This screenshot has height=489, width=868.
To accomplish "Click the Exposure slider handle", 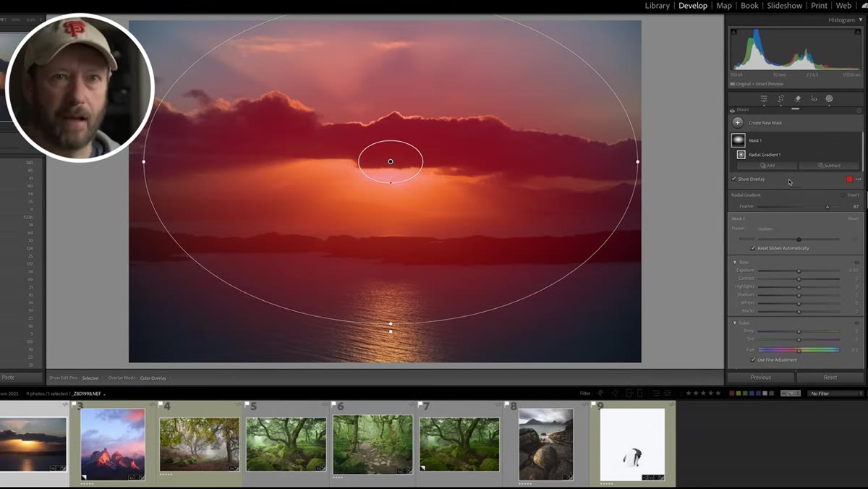I will click(799, 271).
